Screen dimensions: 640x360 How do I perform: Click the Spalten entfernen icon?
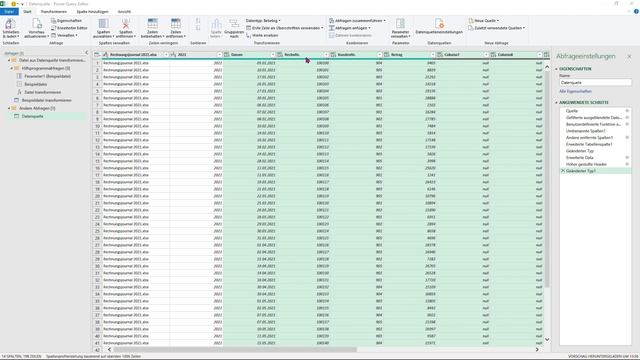(126, 24)
